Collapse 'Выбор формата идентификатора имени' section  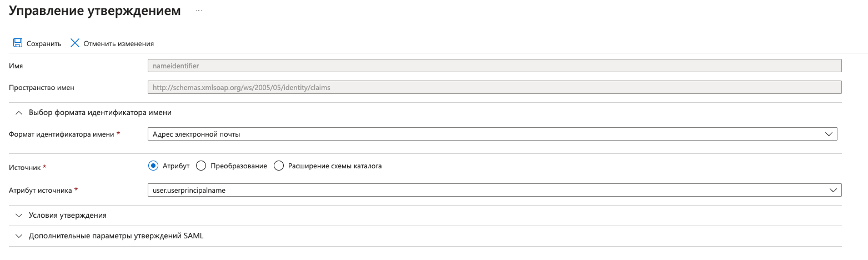(100, 112)
